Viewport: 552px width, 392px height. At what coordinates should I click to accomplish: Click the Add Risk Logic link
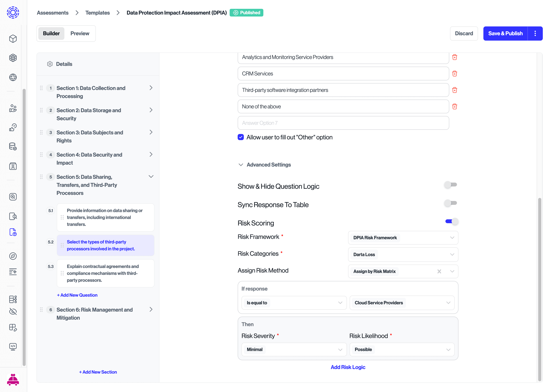click(348, 367)
